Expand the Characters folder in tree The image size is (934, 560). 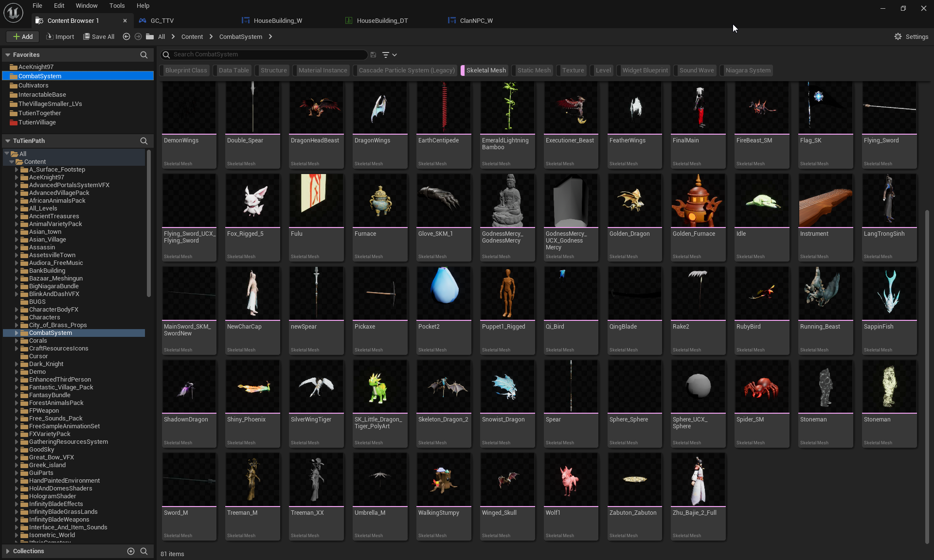17,317
